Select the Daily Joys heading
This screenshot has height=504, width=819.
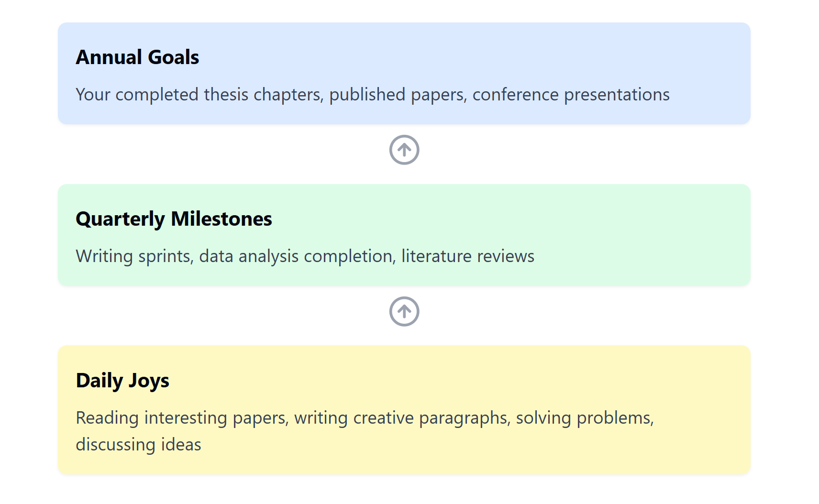(122, 381)
